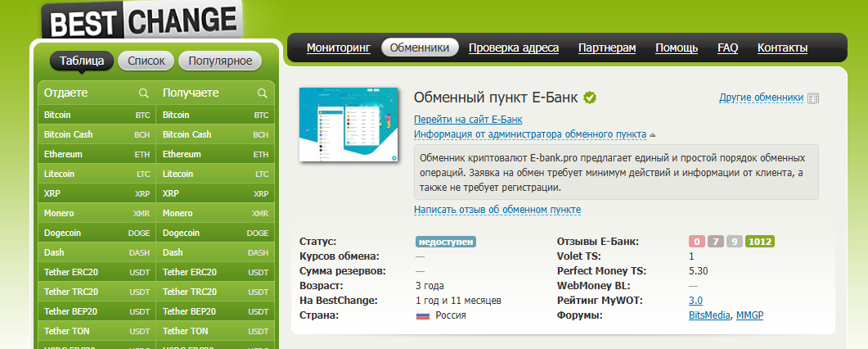
Task: Select Bitcoin in the Отдаете column
Action: pos(97,116)
